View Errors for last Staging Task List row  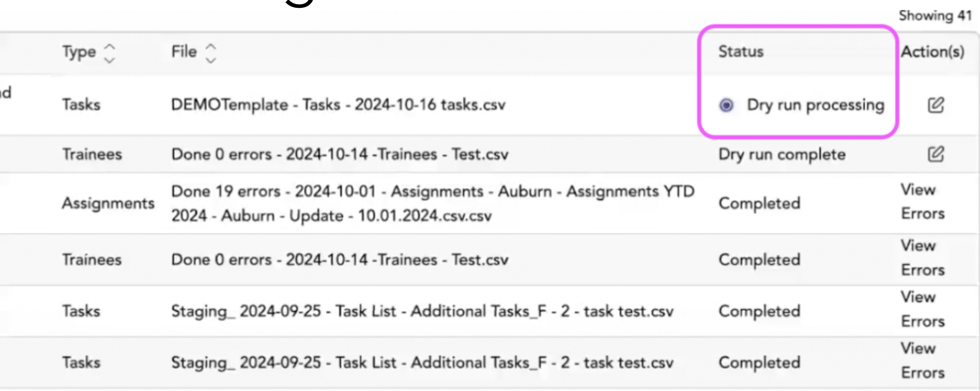pyautogui.click(x=922, y=361)
